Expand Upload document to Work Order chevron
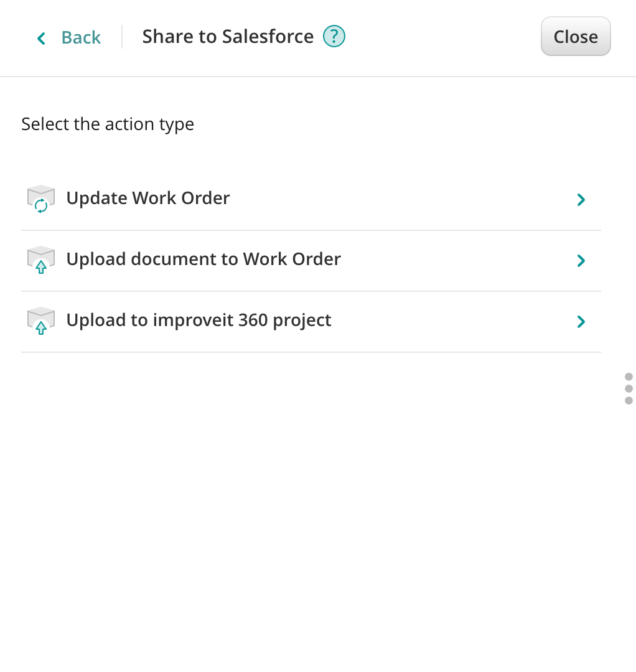 pos(581,261)
